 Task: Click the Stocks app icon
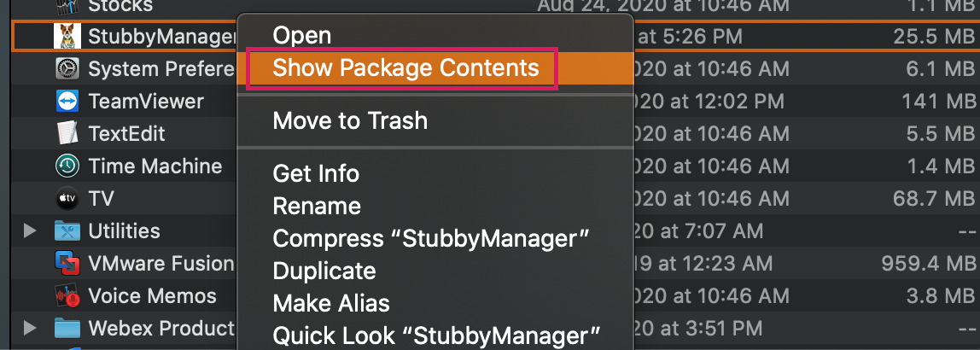point(67,7)
